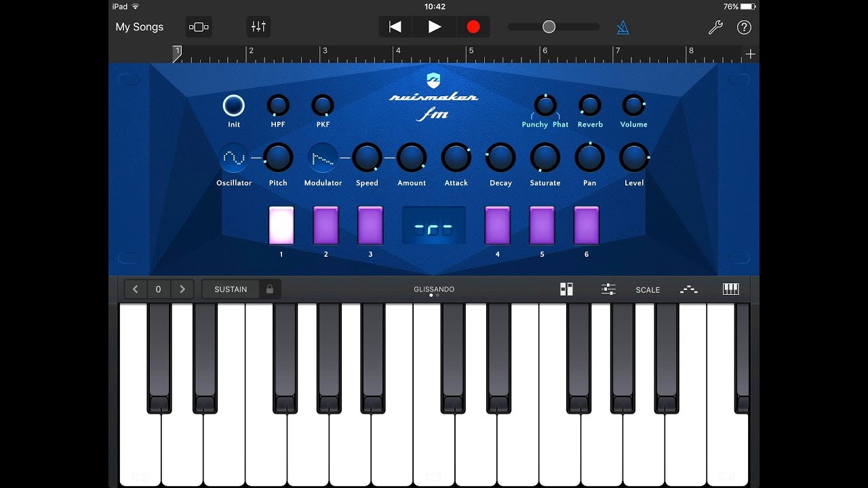Adjust the Volume knob
This screenshot has height=488, width=868.
[634, 105]
